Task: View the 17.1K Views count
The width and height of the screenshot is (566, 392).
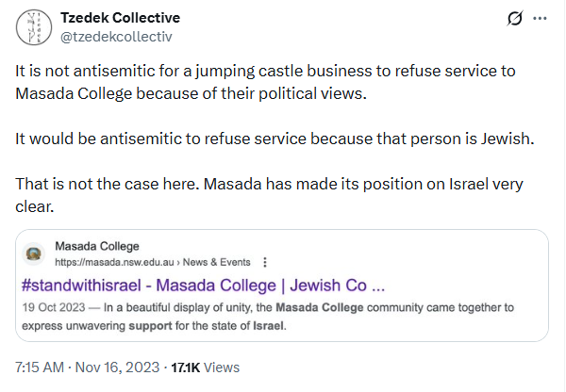Action: (x=205, y=367)
